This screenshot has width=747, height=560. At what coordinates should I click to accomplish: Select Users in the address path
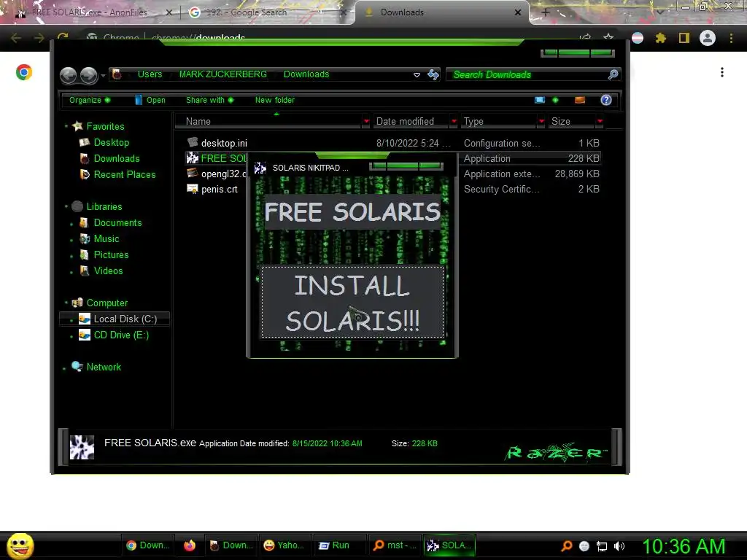tap(150, 74)
